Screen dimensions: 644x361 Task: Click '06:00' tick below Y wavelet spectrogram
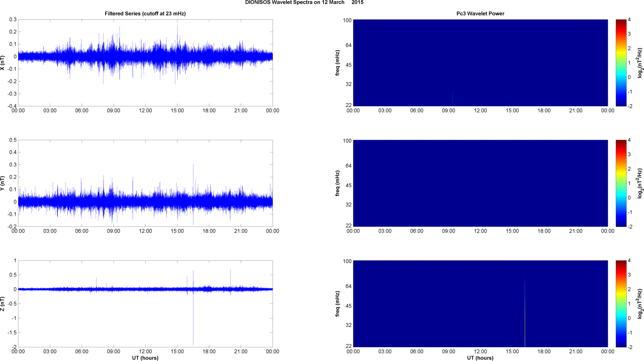point(417,231)
